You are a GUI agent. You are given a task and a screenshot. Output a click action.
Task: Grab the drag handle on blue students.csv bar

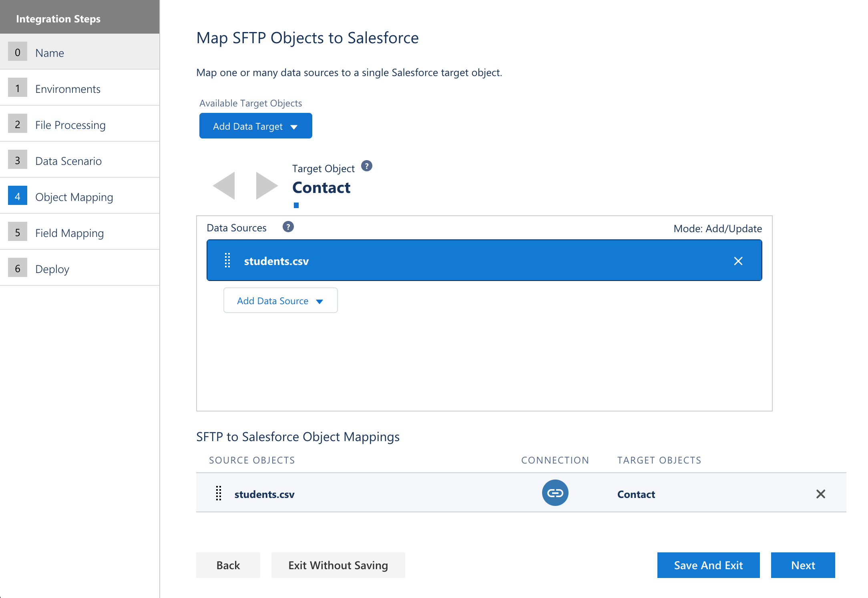(x=227, y=261)
